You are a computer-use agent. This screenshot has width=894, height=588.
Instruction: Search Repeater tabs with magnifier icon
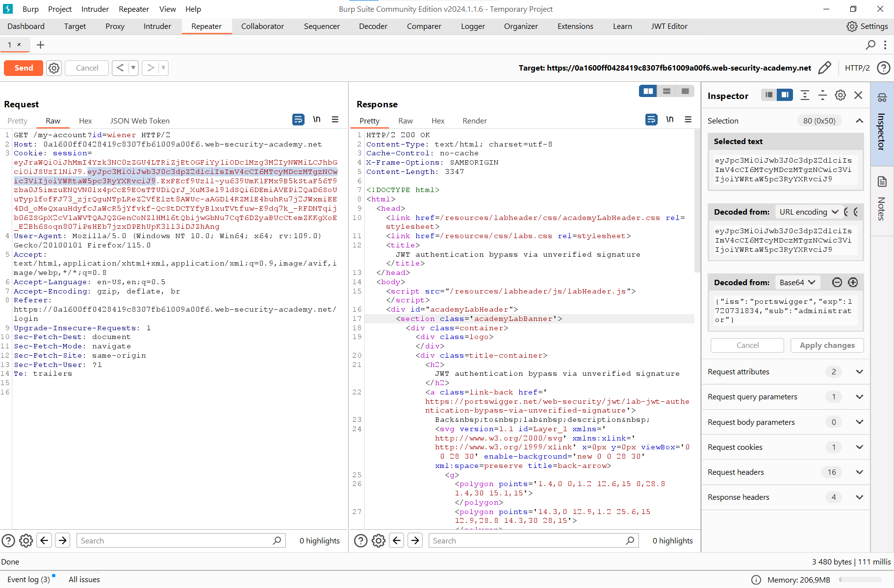point(870,45)
